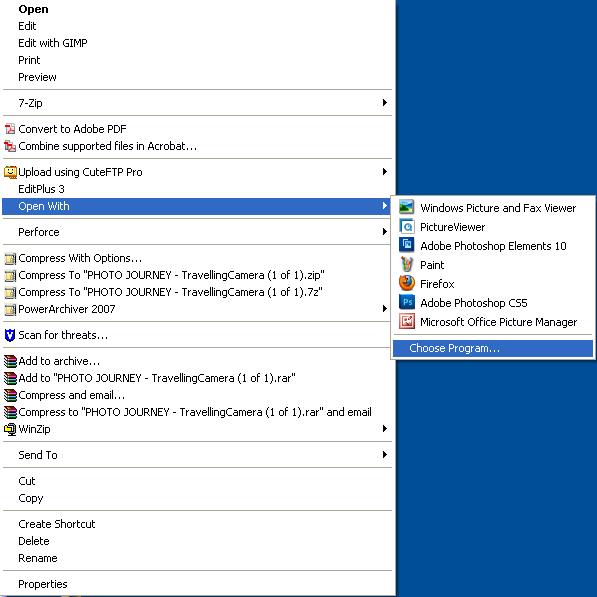
Task: Choose Open at the top of the menu
Action: 197,9
